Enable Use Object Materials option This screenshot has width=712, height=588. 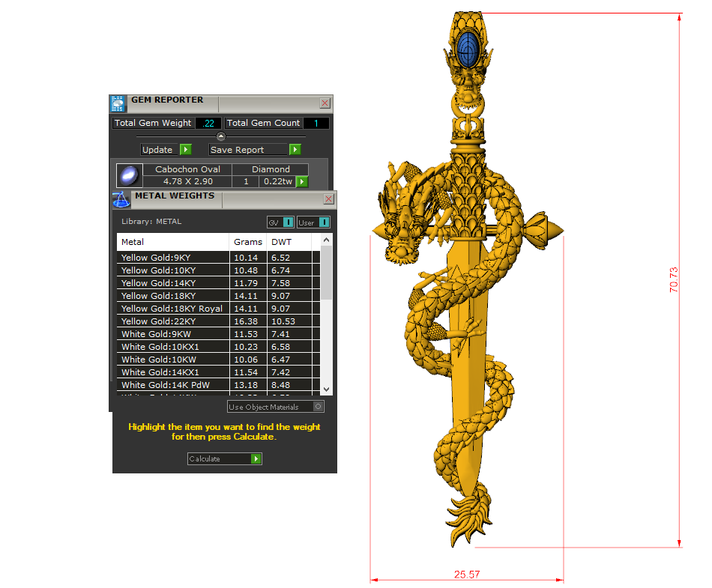point(319,407)
